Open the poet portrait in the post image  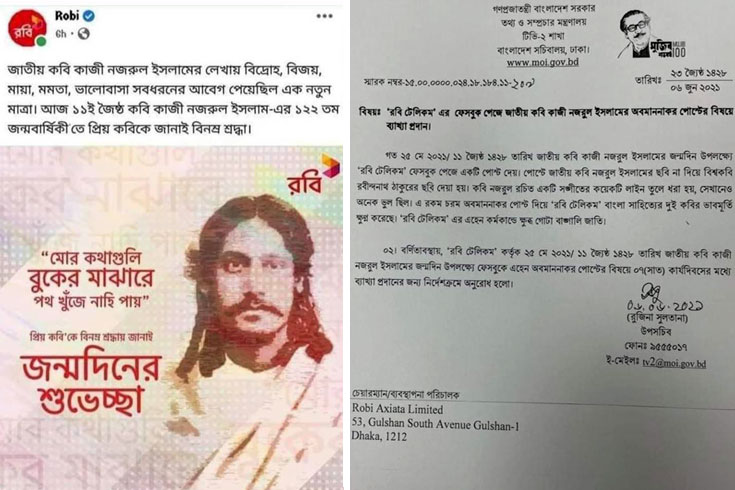tap(253, 300)
